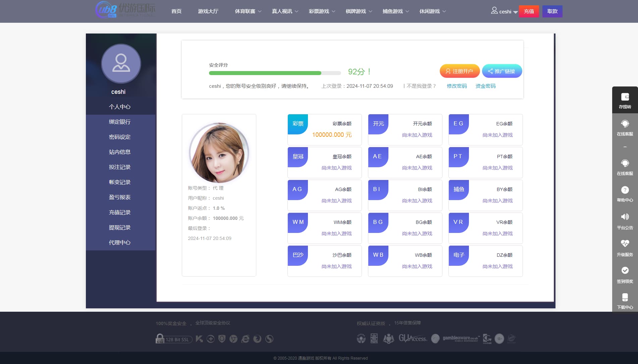Click the profile photo thumbnail
This screenshot has height=364, width=638.
coord(219,153)
